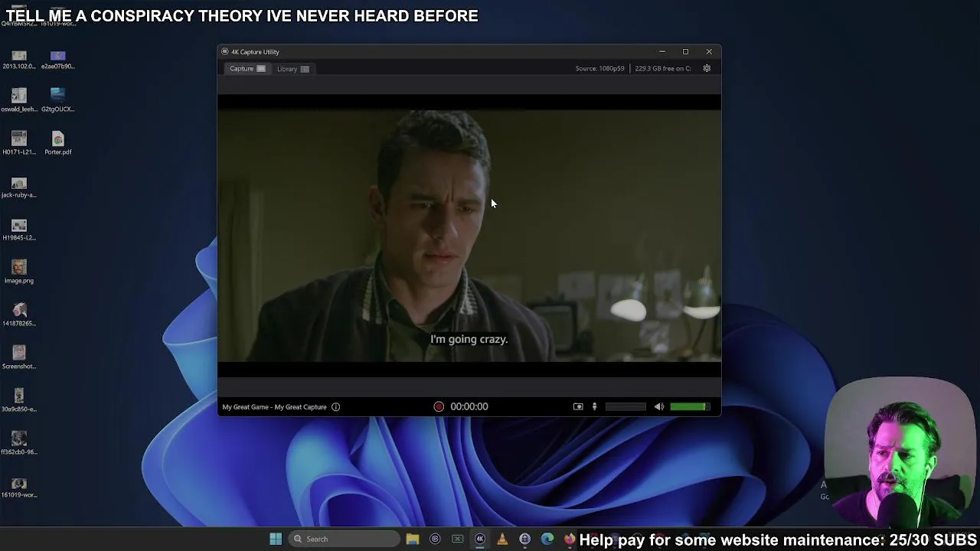Select the H19845-L2... desktop file
980x551 pixels.
click(x=19, y=229)
